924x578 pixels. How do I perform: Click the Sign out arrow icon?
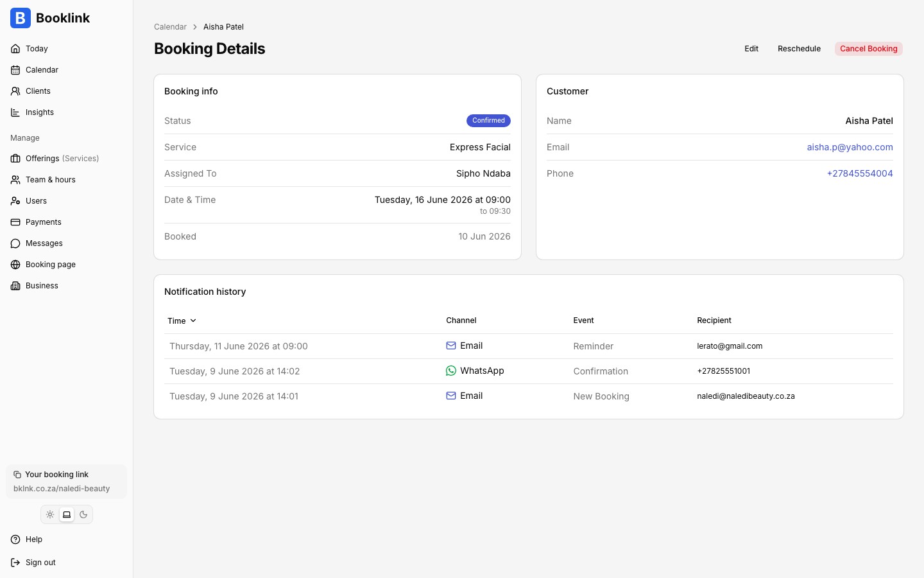pyautogui.click(x=15, y=563)
